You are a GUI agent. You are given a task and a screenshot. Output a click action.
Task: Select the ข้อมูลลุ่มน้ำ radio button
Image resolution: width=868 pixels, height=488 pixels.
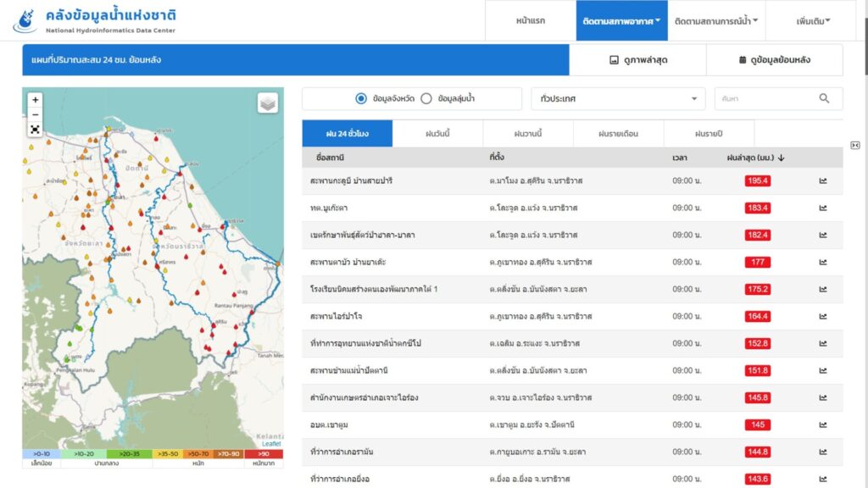click(x=426, y=98)
